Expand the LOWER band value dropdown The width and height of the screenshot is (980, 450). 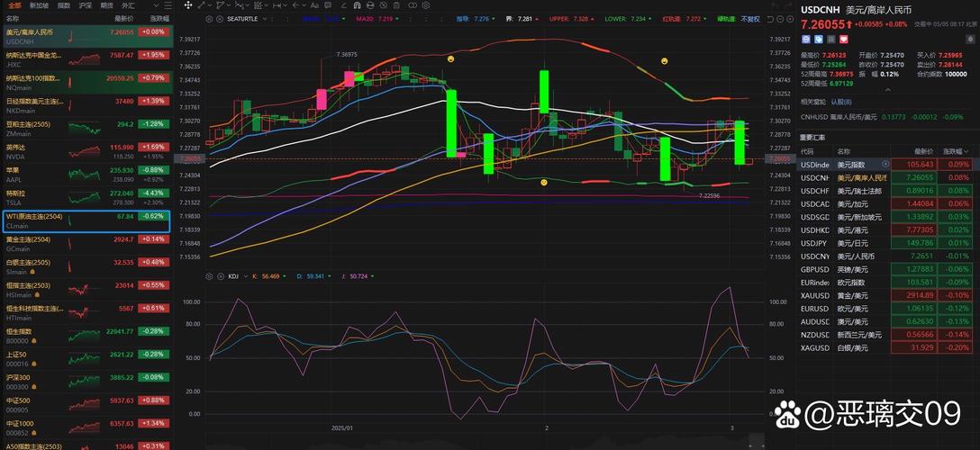650,19
